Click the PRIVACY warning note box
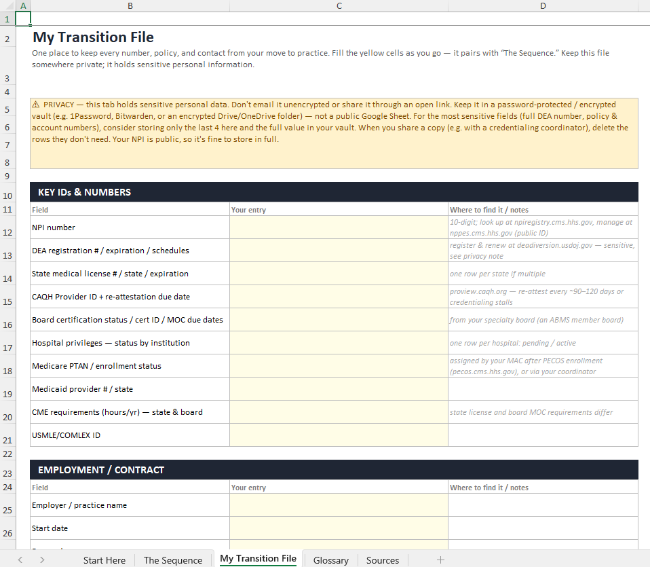Viewport: 650px width, 567px height. coord(334,133)
